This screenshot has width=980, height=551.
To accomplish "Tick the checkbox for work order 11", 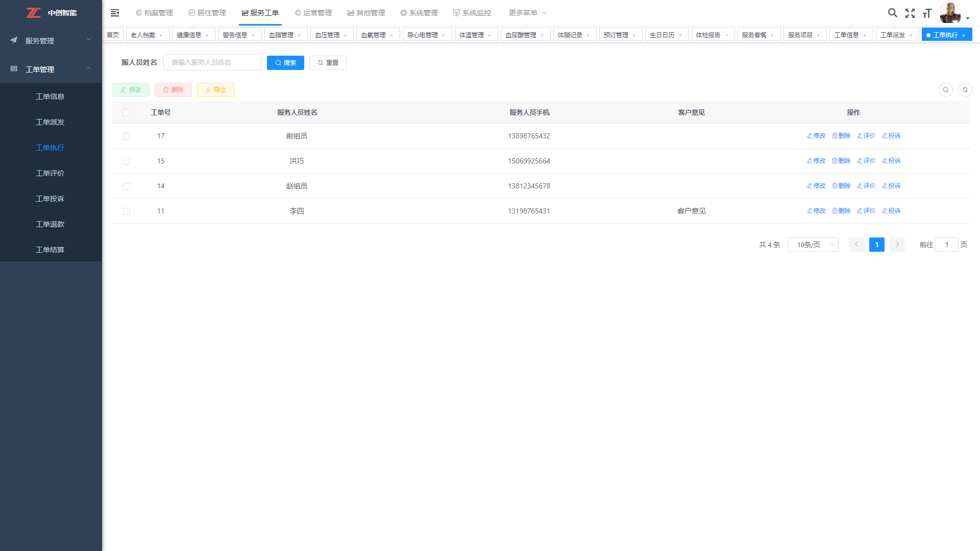I will [127, 211].
